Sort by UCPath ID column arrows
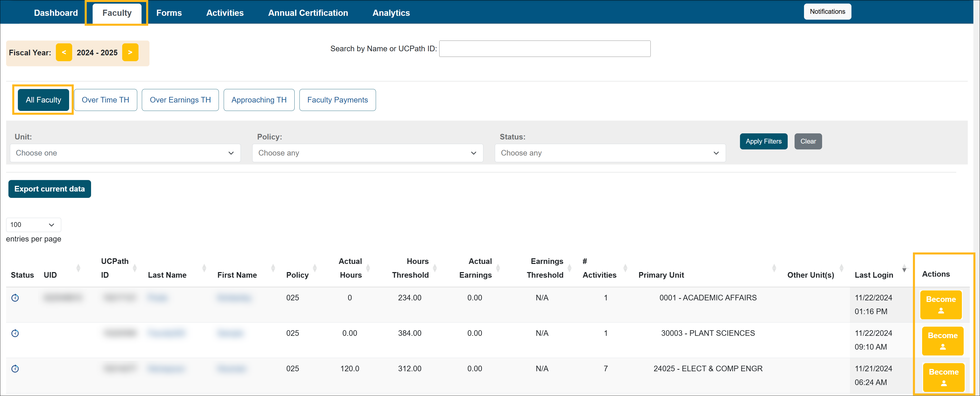The width and height of the screenshot is (980, 396). pyautogui.click(x=135, y=268)
